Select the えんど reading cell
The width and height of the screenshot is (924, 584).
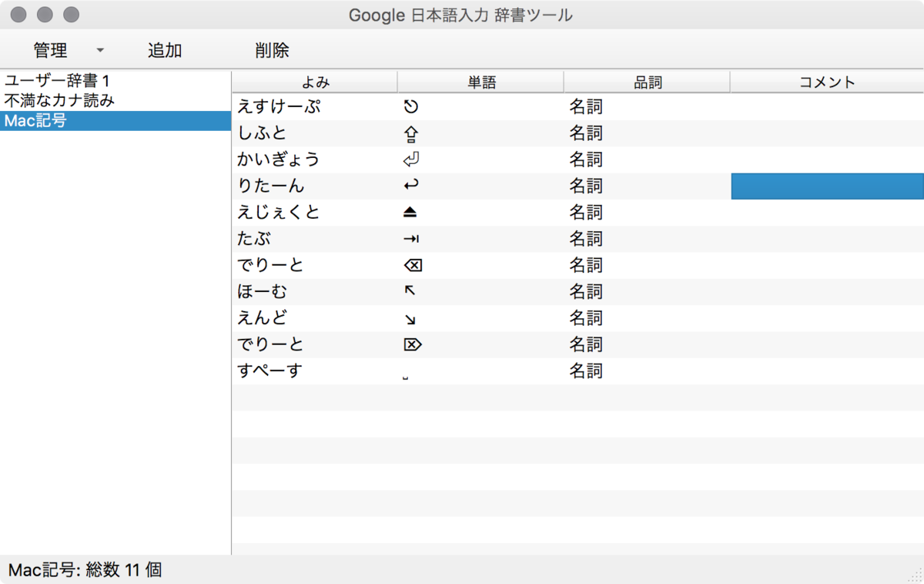(315, 317)
